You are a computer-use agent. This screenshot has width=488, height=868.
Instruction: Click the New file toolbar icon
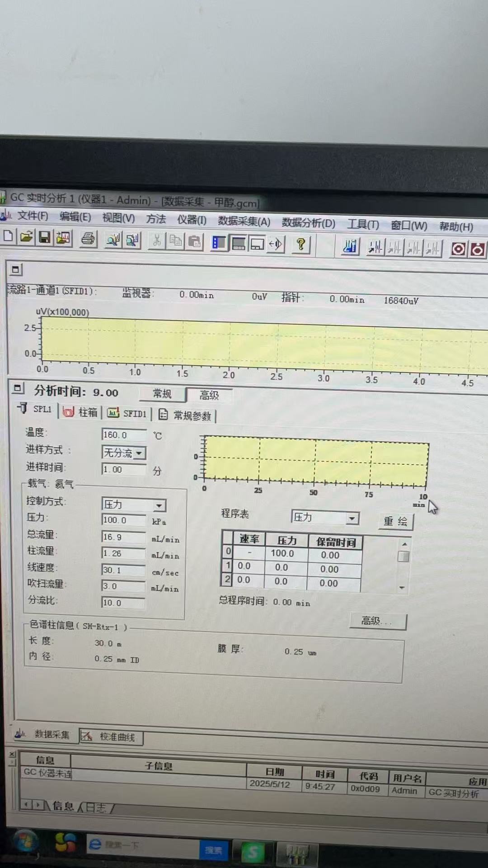tap(8, 236)
